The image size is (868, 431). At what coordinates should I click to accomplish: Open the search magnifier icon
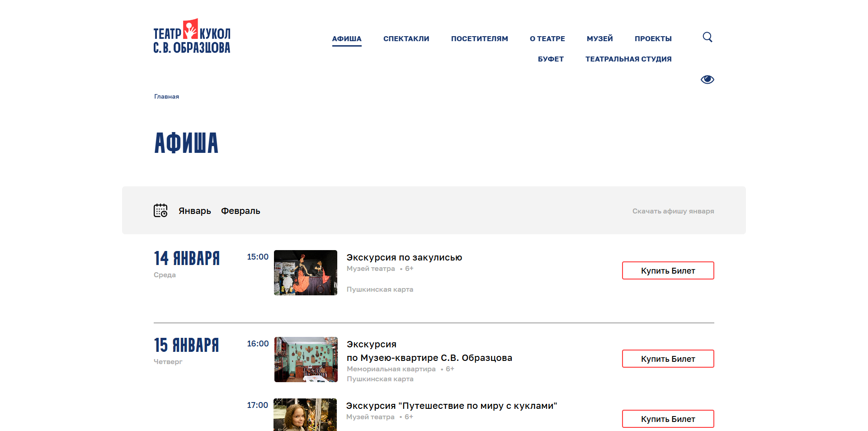[707, 37]
